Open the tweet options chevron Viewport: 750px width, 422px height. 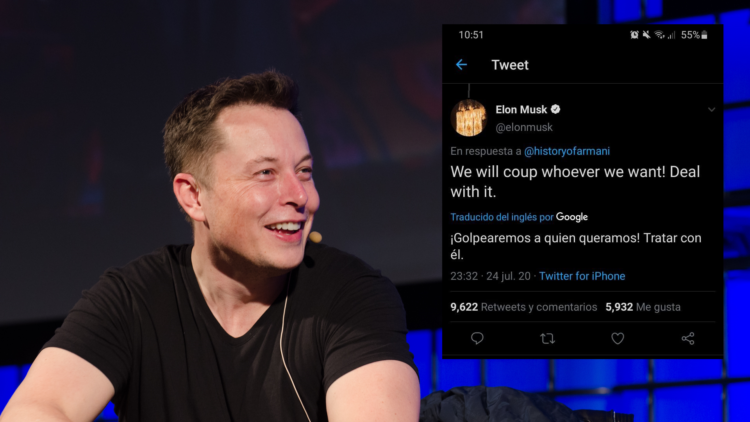[x=711, y=110]
